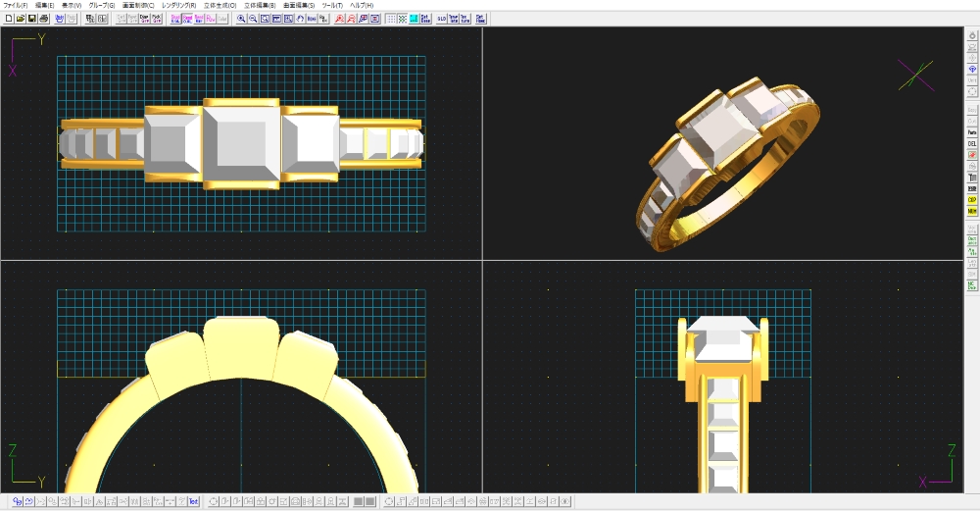Toggle the cyan grid display mode button

[x=414, y=19]
